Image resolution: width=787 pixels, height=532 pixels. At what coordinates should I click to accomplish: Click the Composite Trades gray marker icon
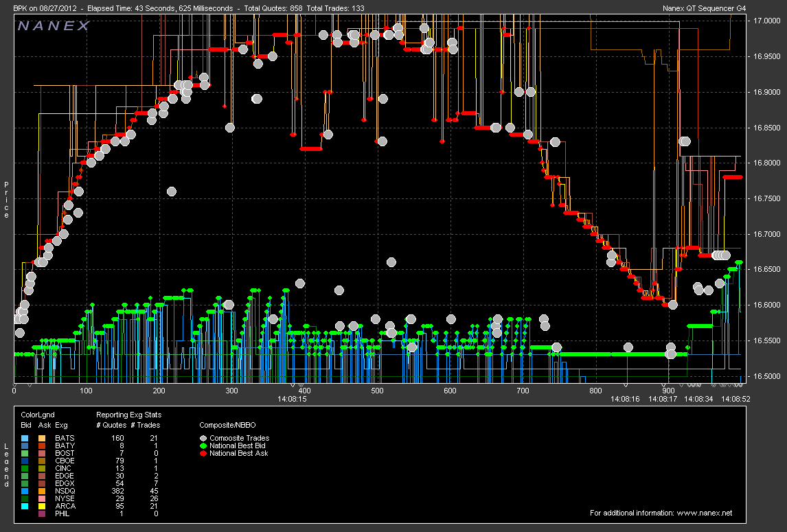coord(203,438)
